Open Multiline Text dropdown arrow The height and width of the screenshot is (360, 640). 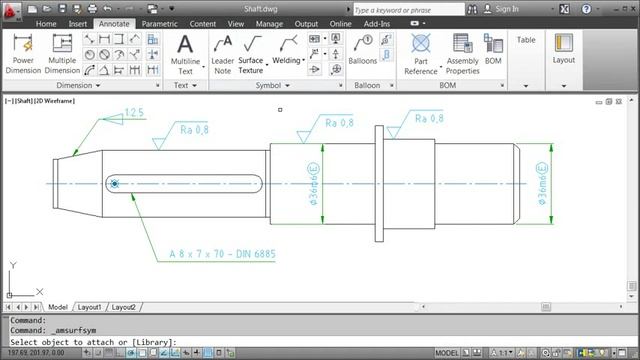(x=203, y=67)
